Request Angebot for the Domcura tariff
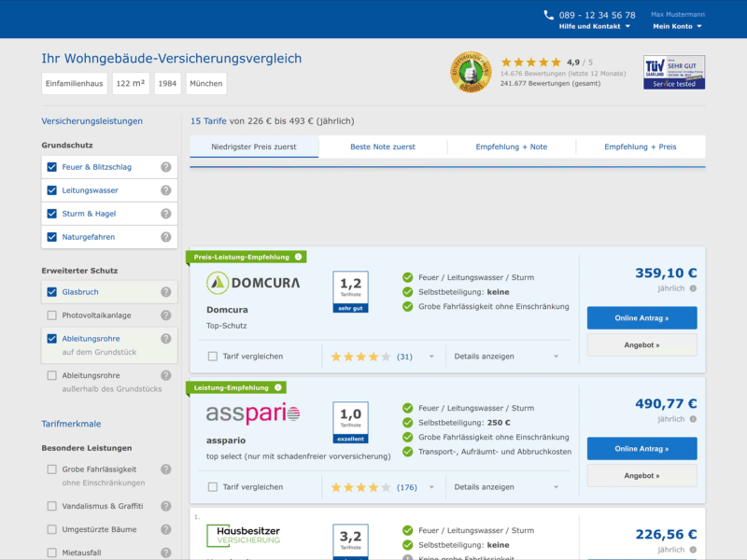Screen dimensions: 747x560 (641, 345)
